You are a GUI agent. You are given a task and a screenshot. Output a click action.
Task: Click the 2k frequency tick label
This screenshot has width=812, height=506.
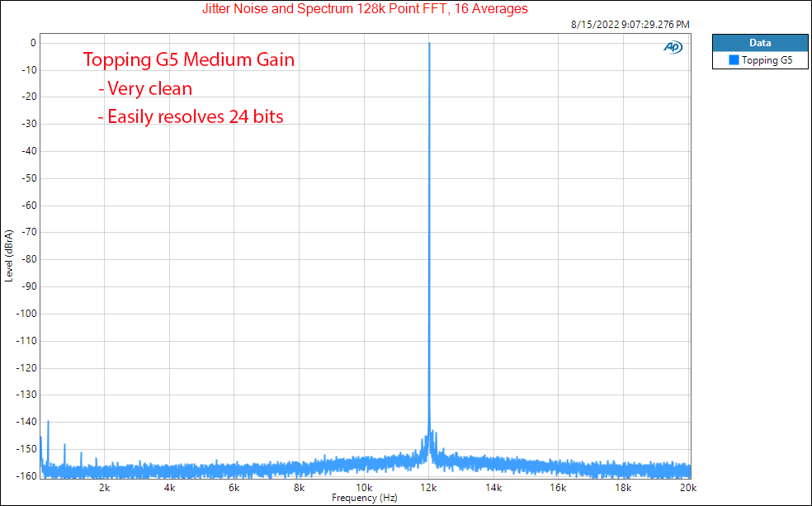click(105, 487)
